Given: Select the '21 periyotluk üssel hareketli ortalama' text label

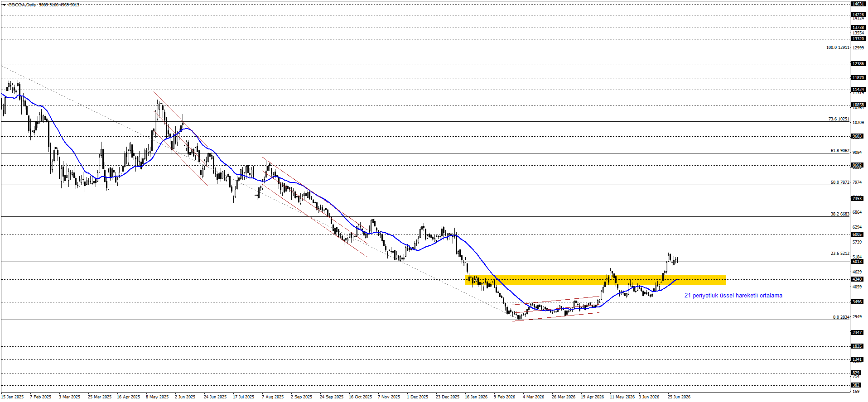Looking at the screenshot, I should coord(733,296).
